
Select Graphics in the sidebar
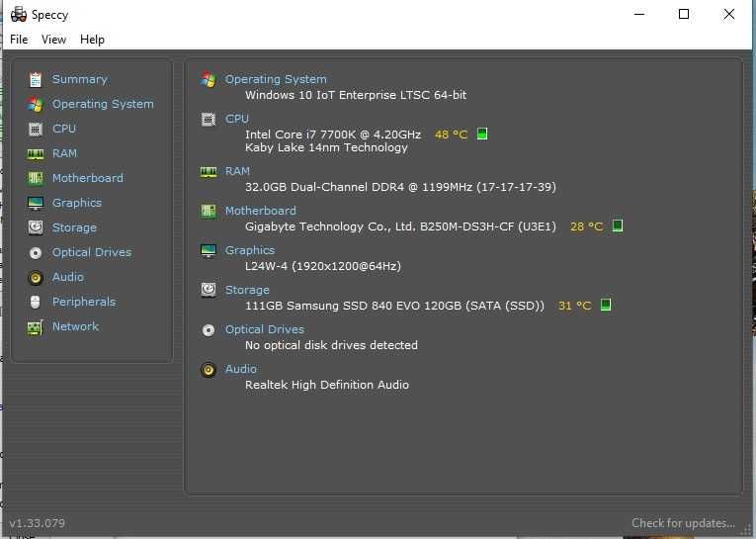coord(77,203)
